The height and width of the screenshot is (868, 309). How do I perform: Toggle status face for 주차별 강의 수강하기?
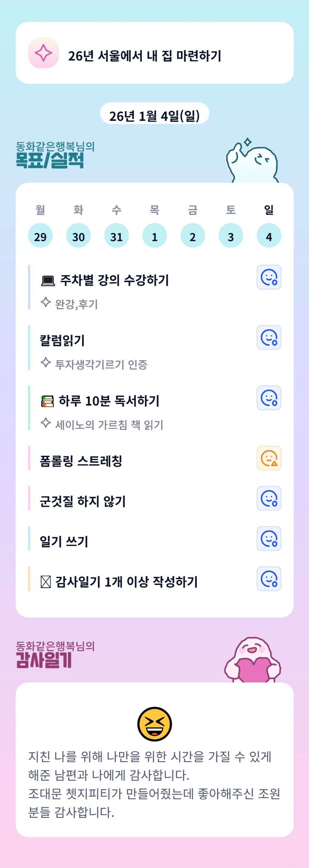point(269,277)
